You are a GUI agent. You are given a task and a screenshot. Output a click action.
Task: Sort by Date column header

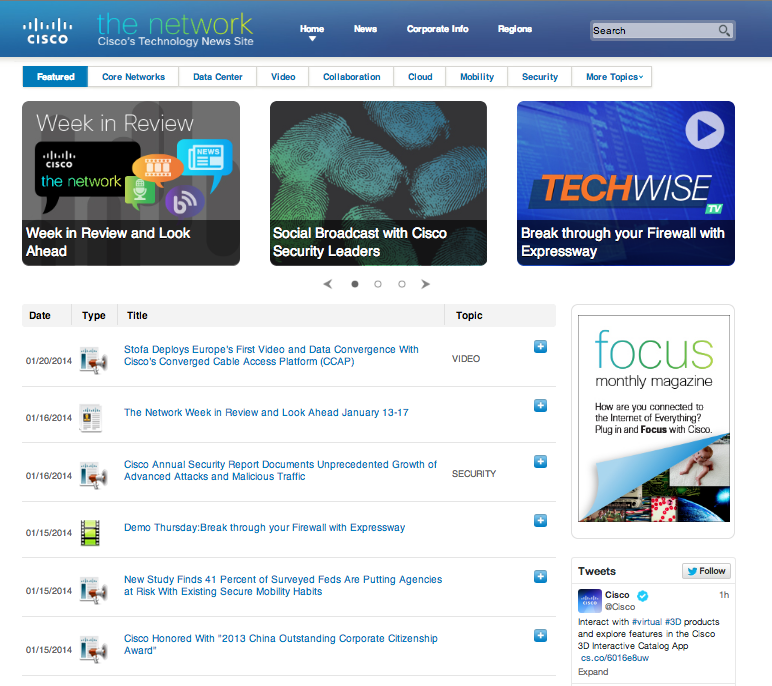[x=40, y=315]
